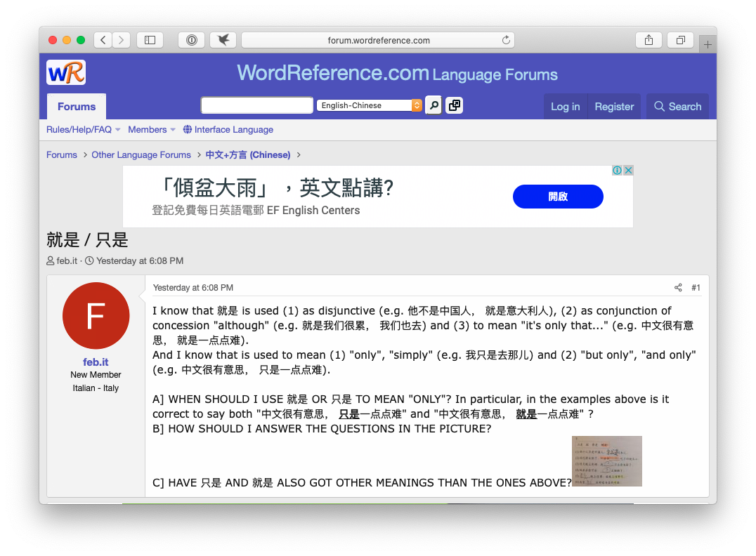Toggle the Safari sidebar button
The image size is (756, 556).
(150, 40)
